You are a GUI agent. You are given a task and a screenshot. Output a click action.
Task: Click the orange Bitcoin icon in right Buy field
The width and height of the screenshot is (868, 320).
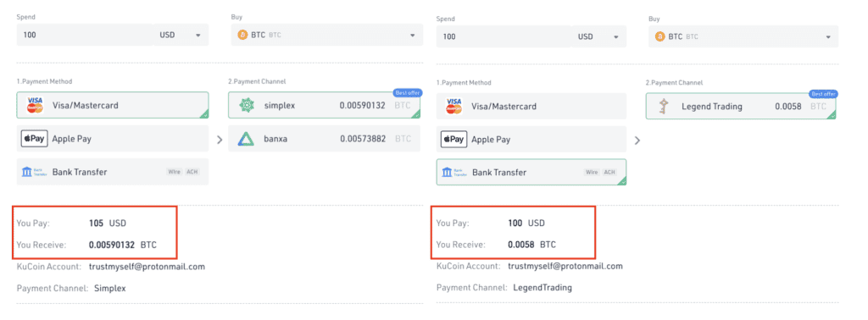(659, 36)
